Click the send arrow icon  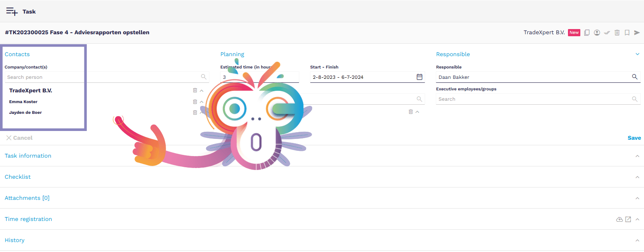point(637,33)
